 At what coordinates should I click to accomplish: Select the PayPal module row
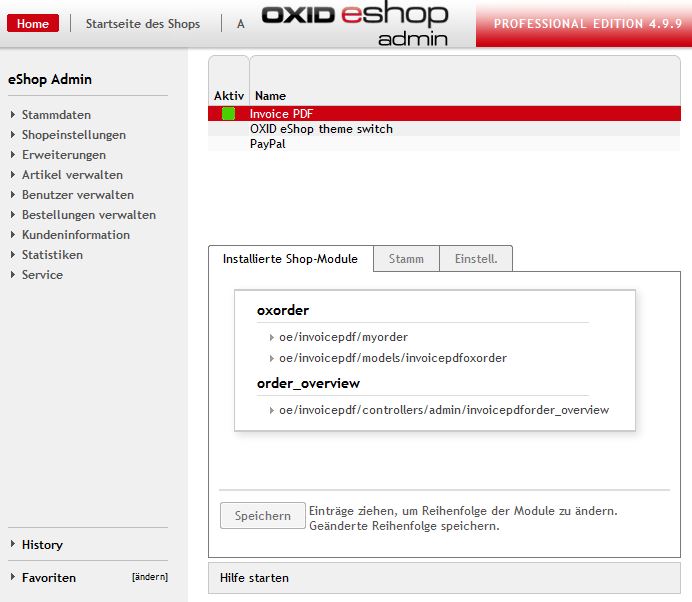tap(266, 144)
